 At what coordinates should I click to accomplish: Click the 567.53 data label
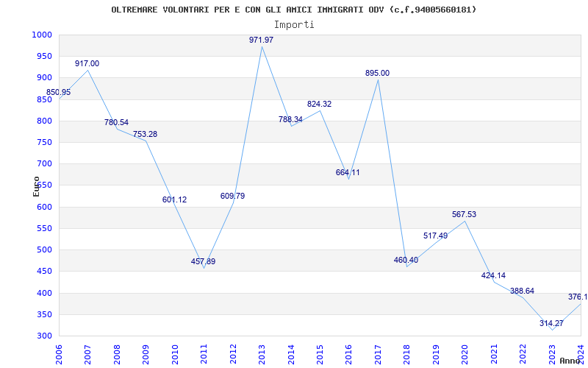coord(465,214)
